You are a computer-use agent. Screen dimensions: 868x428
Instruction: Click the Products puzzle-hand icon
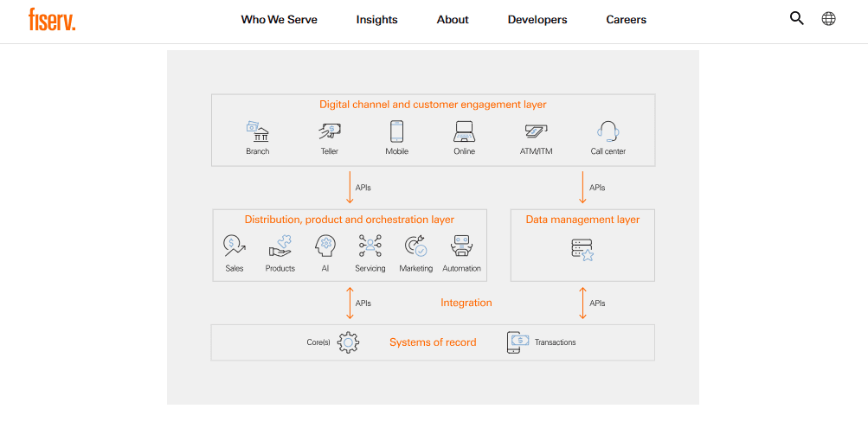[280, 246]
